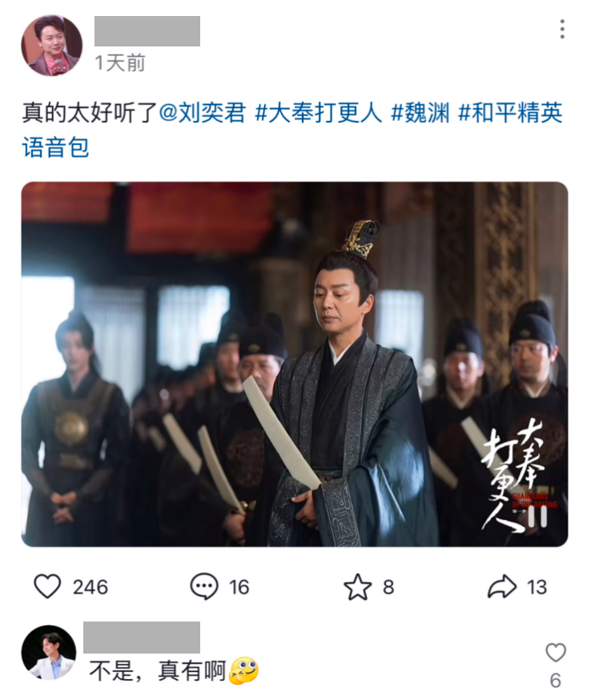This screenshot has height=700, width=599.
Task: Tap the 8 favorites count
Action: click(388, 587)
